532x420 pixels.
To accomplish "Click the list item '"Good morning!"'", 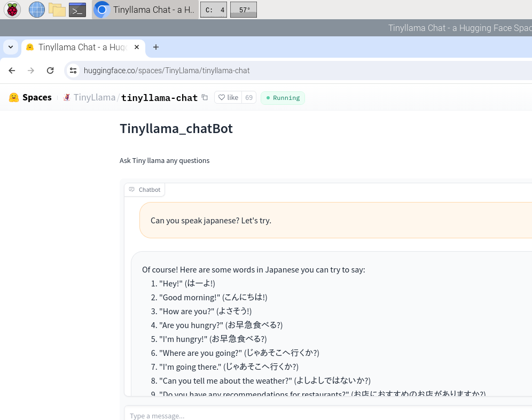I will click(213, 298).
